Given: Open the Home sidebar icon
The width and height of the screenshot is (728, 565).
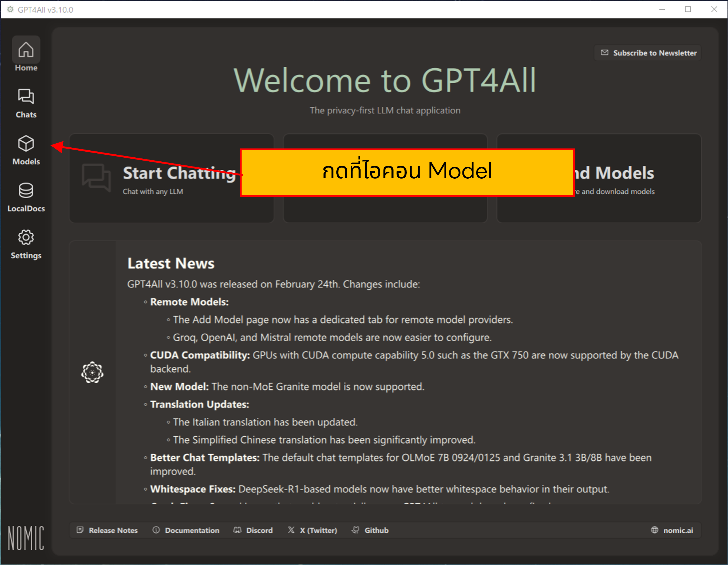Looking at the screenshot, I should [x=26, y=50].
